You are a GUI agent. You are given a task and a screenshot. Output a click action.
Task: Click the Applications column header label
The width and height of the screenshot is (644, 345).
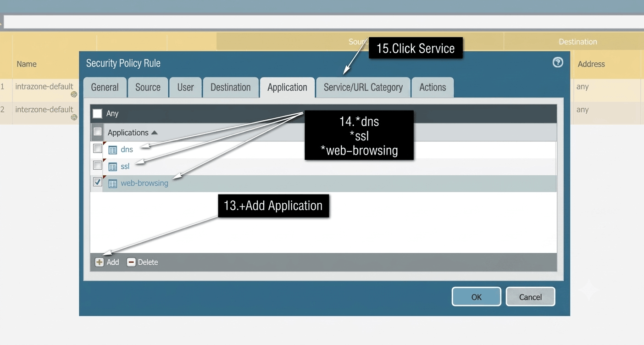click(x=128, y=133)
